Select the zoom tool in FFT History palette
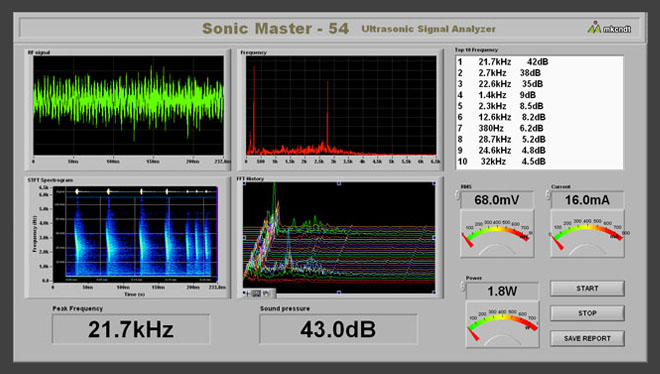The width and height of the screenshot is (660, 374). 256,293
